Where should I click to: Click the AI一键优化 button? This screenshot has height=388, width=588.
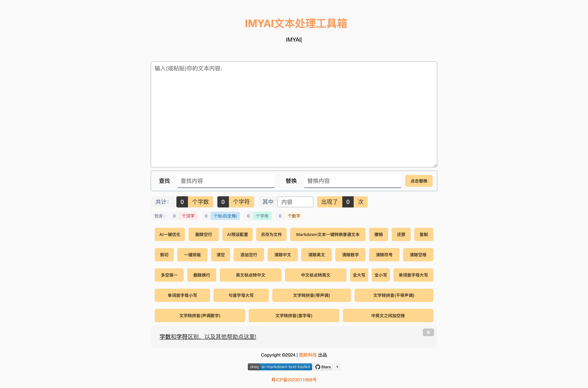pyautogui.click(x=170, y=234)
